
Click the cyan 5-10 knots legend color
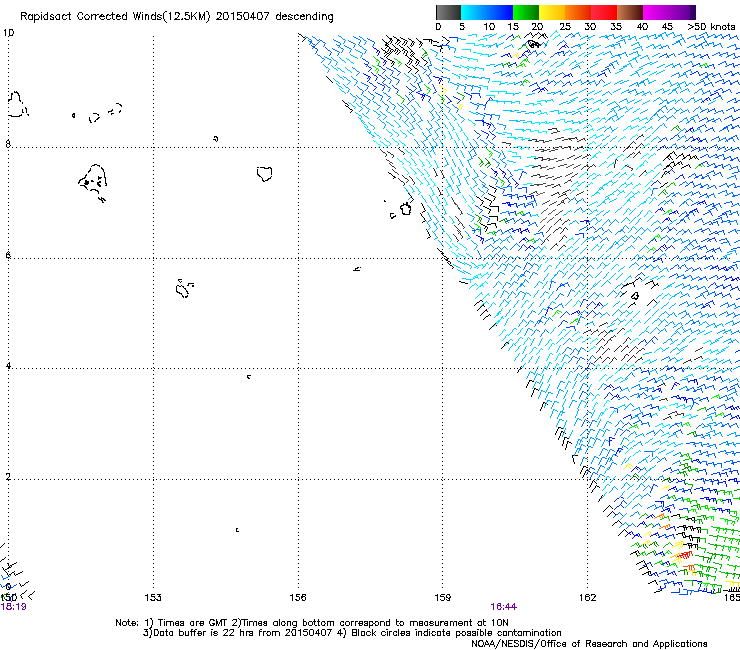tap(474, 12)
